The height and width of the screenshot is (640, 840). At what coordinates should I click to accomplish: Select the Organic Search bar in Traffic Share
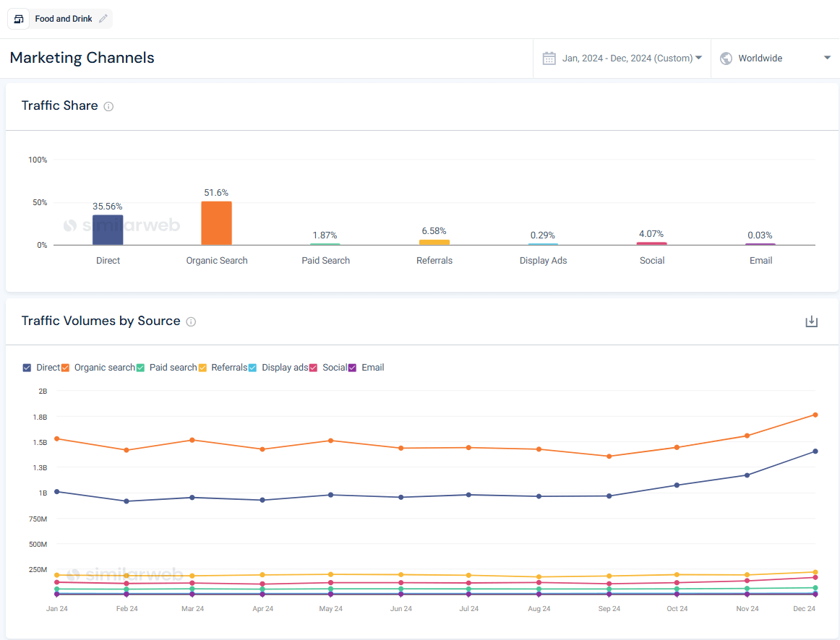pos(216,223)
